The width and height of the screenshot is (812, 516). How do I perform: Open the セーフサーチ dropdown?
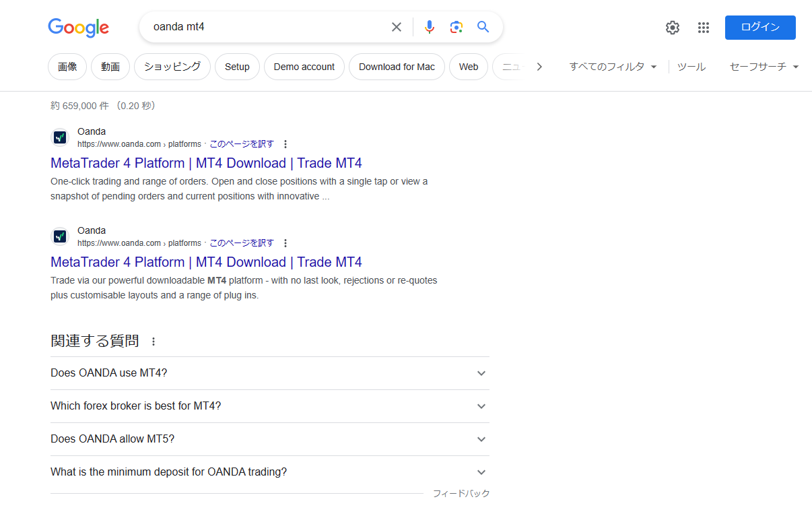[x=764, y=67]
